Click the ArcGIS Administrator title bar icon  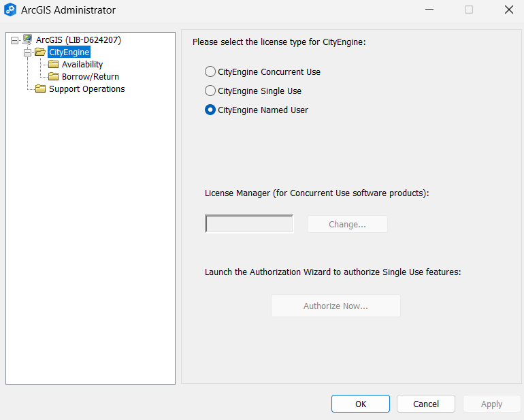pos(10,10)
